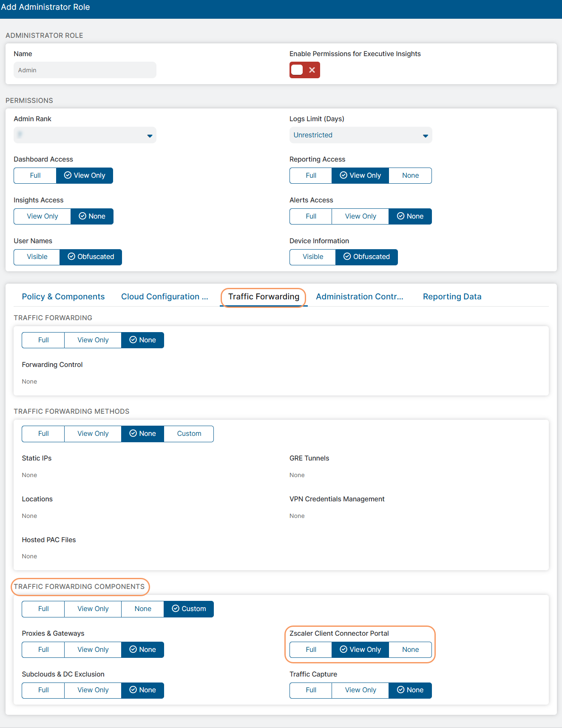The height and width of the screenshot is (728, 562).
Task: Set Proxies & Gateways to View Only
Action: tap(93, 650)
